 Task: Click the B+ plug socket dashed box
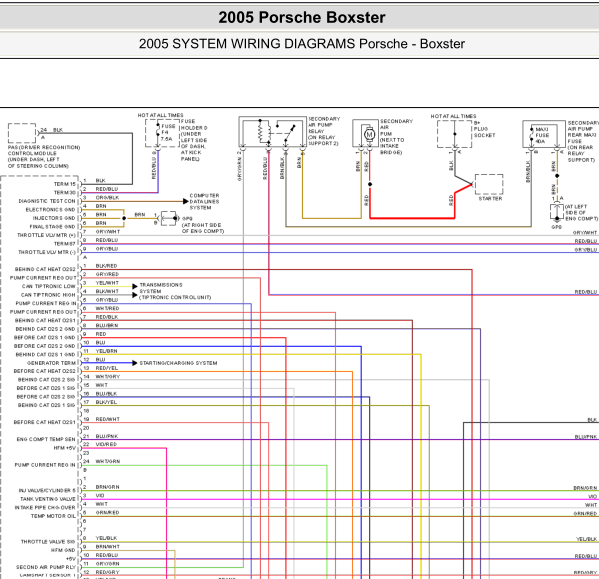[455, 134]
